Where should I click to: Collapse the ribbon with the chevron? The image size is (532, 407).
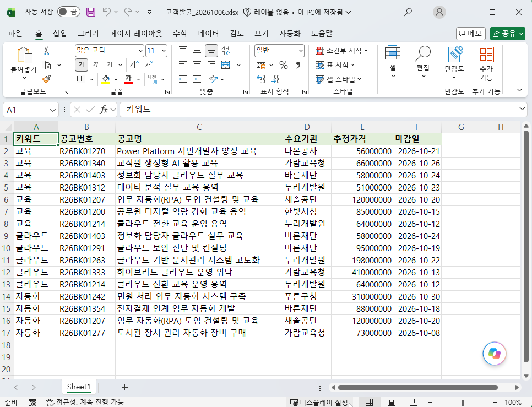519,90
